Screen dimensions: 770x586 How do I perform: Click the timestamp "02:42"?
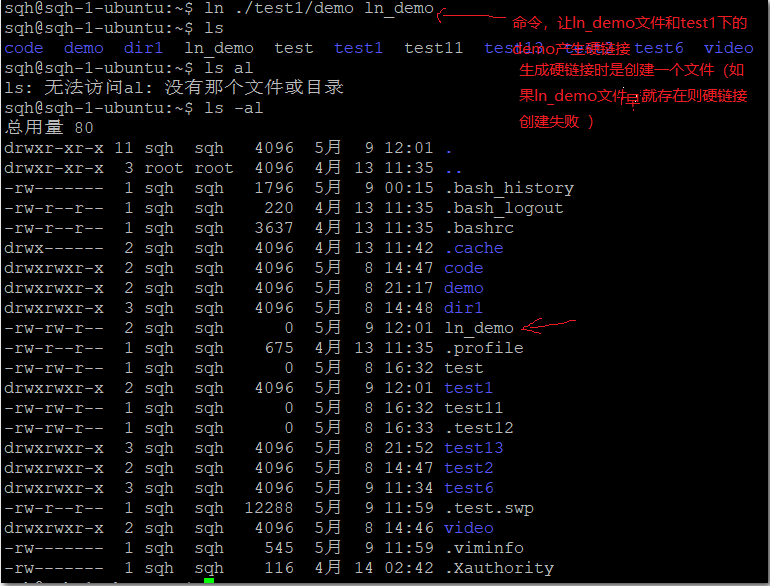tap(409, 568)
